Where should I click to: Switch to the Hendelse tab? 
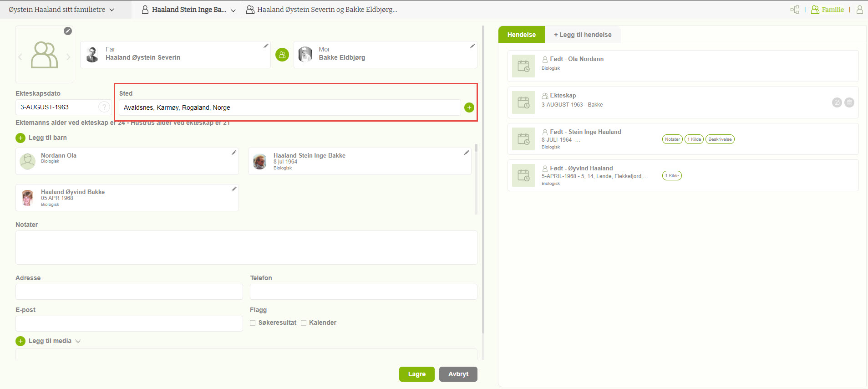coord(521,35)
